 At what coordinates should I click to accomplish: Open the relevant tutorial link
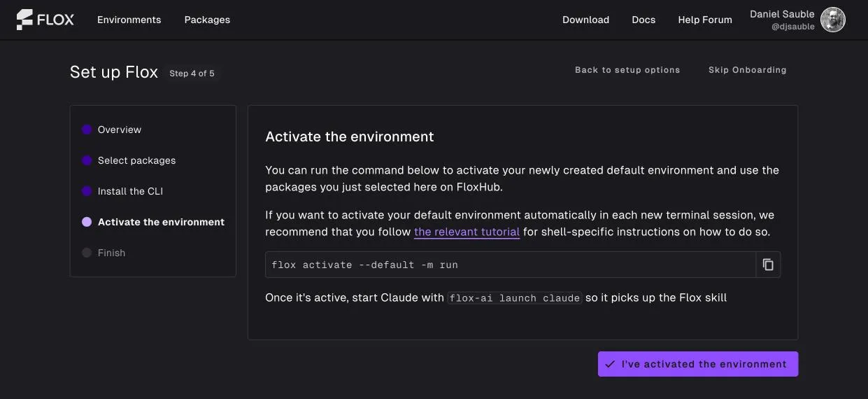[x=467, y=232]
